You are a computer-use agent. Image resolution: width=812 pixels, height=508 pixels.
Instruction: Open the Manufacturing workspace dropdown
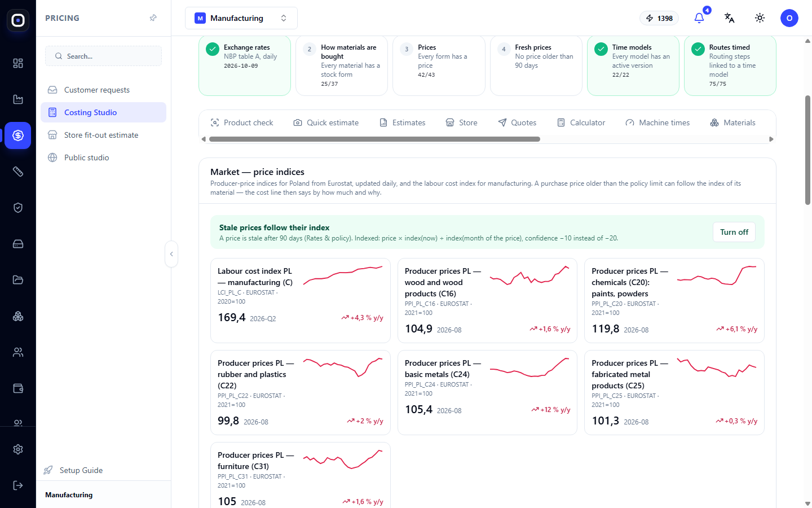pyautogui.click(x=241, y=18)
